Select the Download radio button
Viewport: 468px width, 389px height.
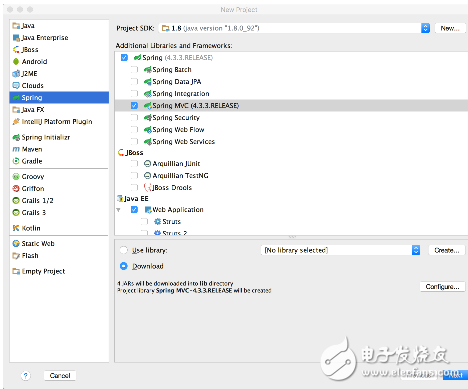[124, 266]
